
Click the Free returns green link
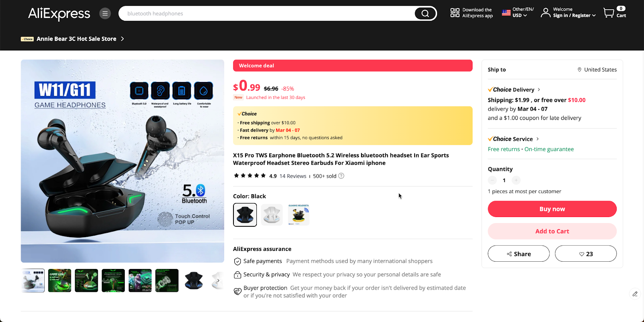[x=504, y=149]
